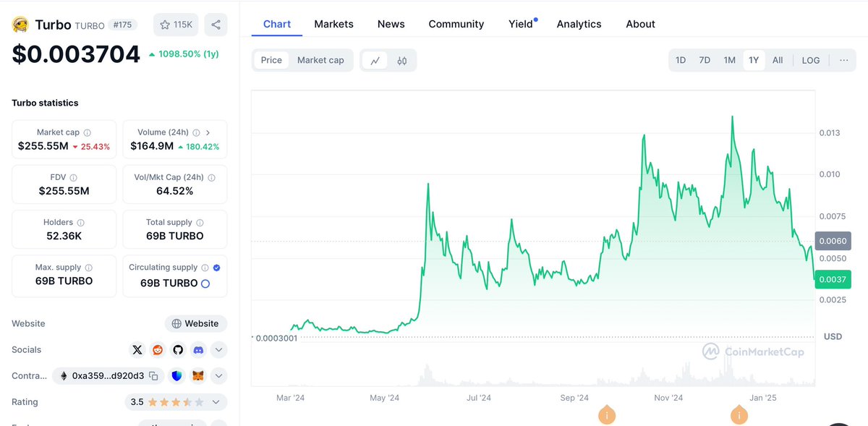The image size is (868, 426).
Task: Click the circulating supply progress ring
Action: click(205, 284)
